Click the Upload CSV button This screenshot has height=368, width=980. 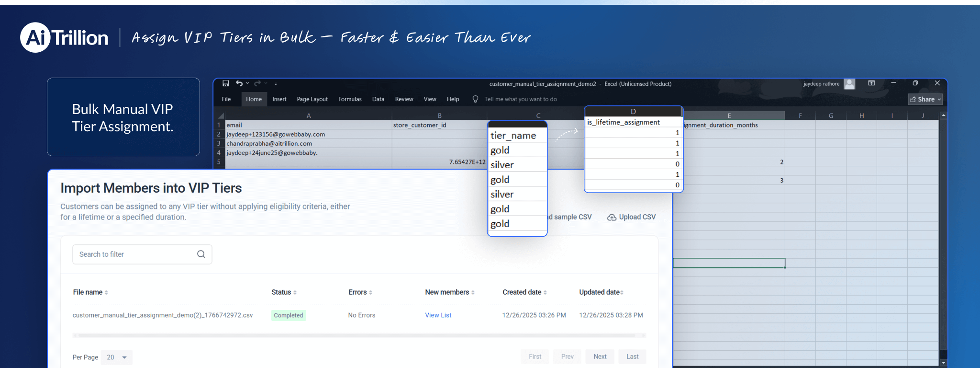(x=632, y=217)
